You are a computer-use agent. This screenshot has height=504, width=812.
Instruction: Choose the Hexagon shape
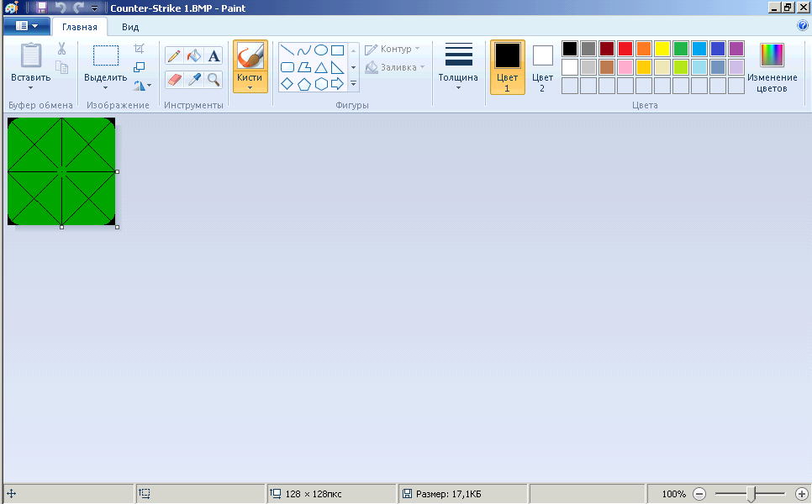coord(321,84)
